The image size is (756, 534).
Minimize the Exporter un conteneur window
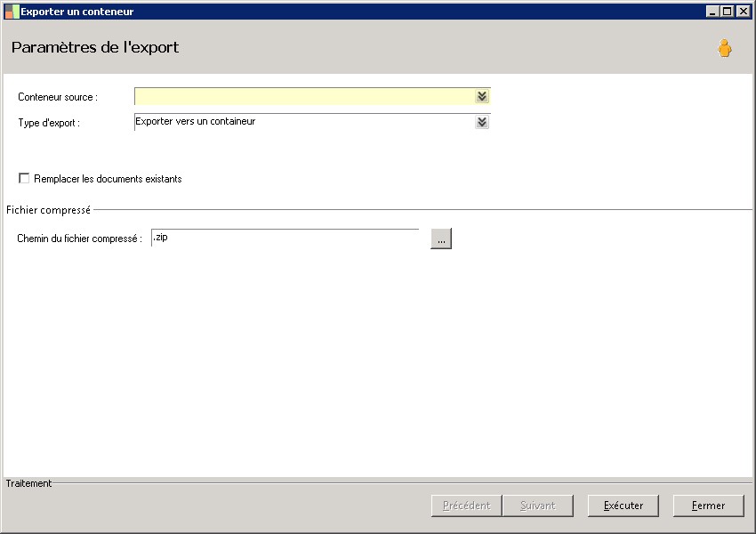tap(712, 11)
